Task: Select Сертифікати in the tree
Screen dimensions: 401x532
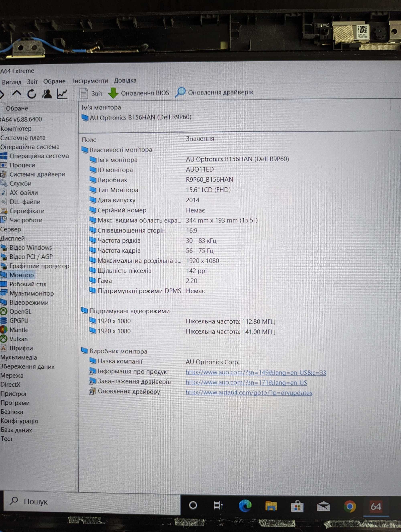Action: point(23,211)
